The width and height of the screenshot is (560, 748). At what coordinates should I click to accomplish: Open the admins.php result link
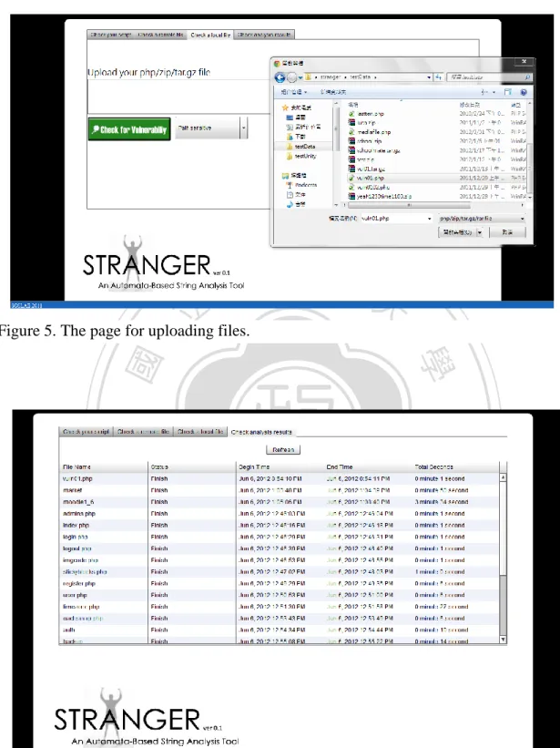[x=79, y=514]
